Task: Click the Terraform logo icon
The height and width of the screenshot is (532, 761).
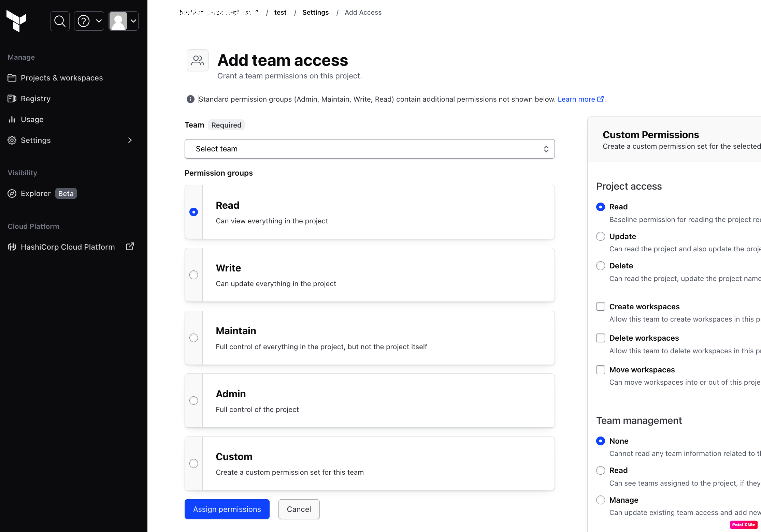Action: (16, 20)
